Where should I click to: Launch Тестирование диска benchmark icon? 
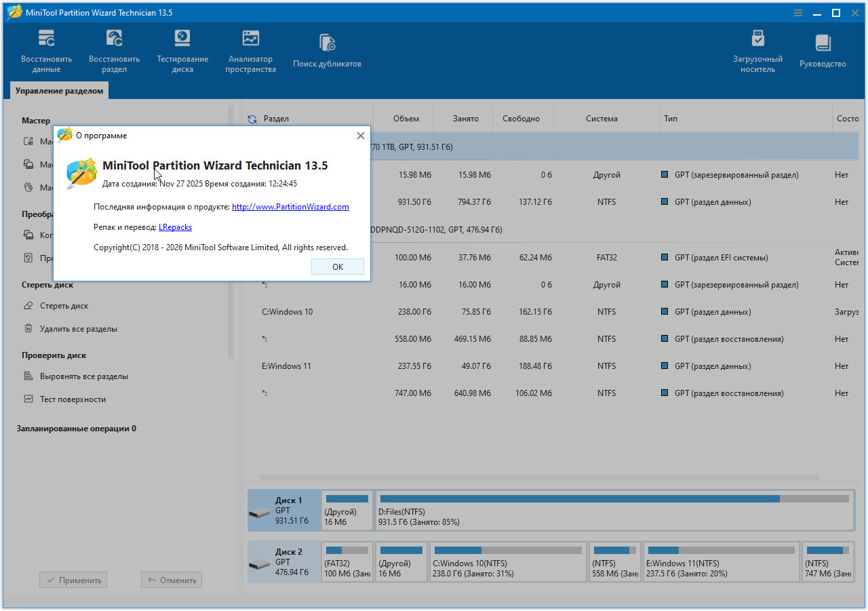pos(182,51)
